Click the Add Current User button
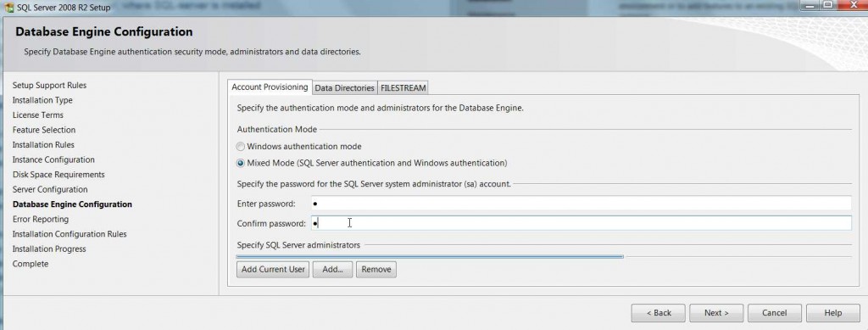Viewport: 868px width, 330px height. (x=273, y=270)
